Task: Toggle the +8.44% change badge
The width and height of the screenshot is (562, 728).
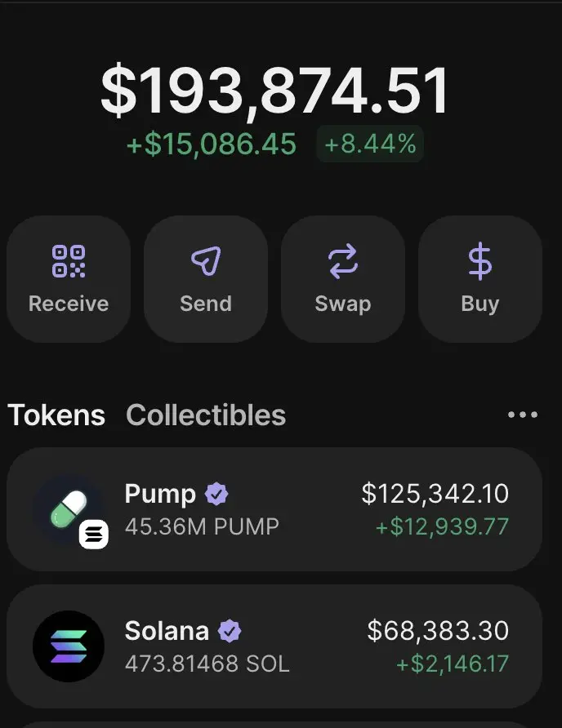Action: [x=370, y=144]
